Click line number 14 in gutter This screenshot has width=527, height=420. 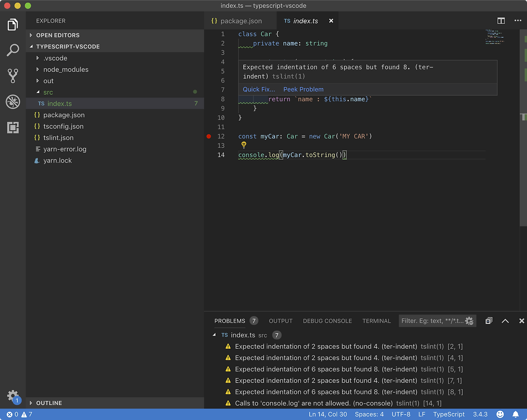point(221,155)
